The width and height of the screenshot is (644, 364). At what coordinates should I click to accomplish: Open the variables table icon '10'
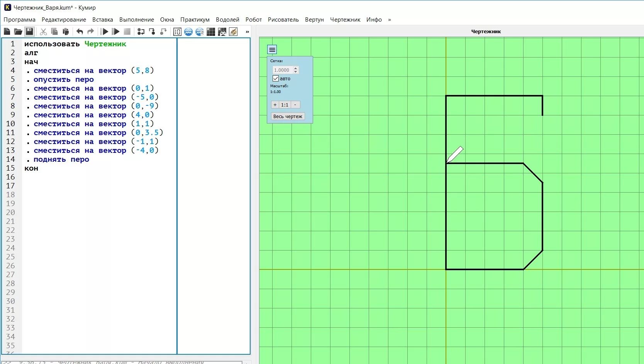coord(177,32)
